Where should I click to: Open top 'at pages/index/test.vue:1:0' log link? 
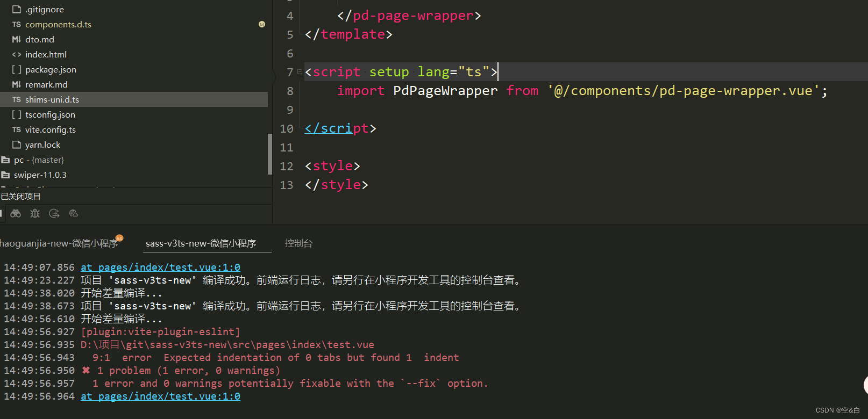click(x=160, y=267)
